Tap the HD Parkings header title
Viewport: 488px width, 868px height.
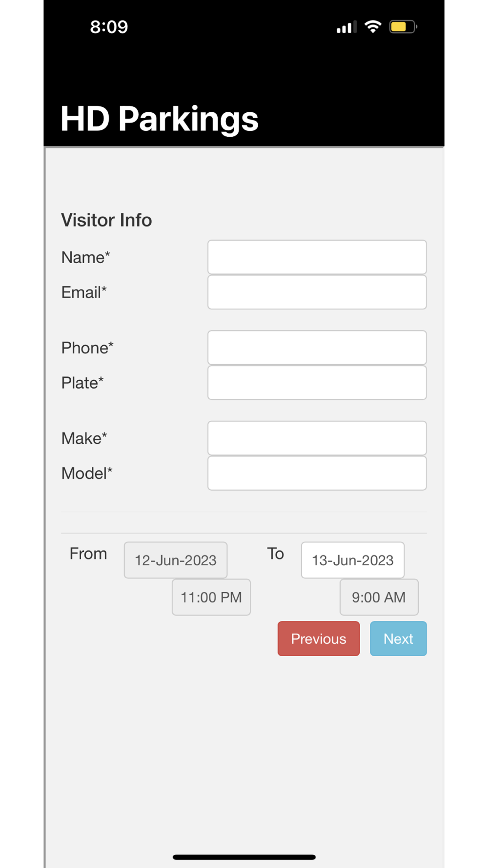click(x=160, y=119)
